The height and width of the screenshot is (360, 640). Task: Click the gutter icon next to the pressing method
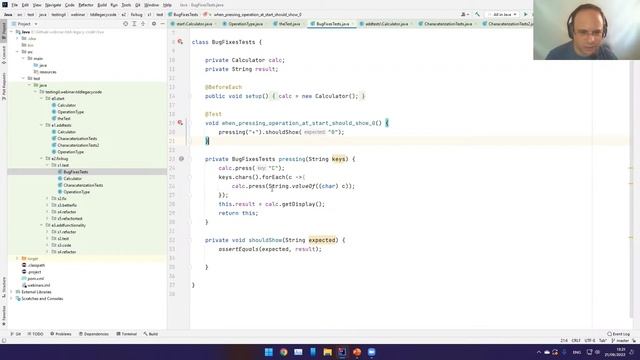181,159
